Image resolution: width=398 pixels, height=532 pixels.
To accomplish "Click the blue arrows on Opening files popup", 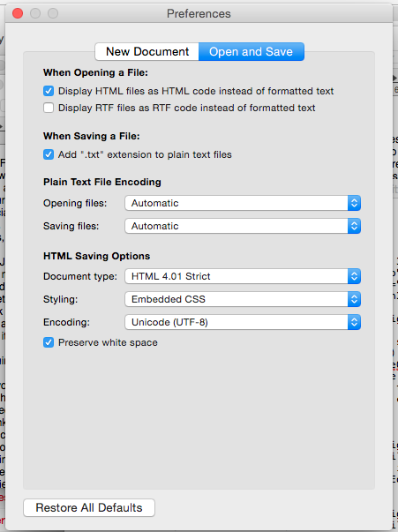I will point(354,203).
